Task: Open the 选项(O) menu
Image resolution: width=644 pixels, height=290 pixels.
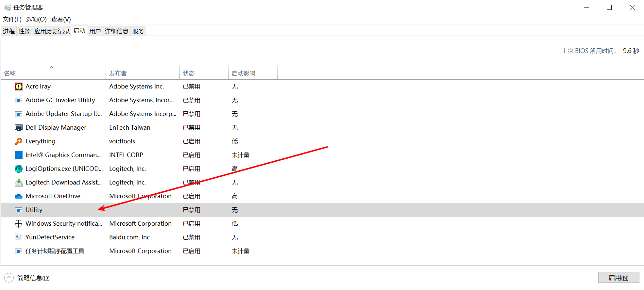Action: tap(36, 19)
